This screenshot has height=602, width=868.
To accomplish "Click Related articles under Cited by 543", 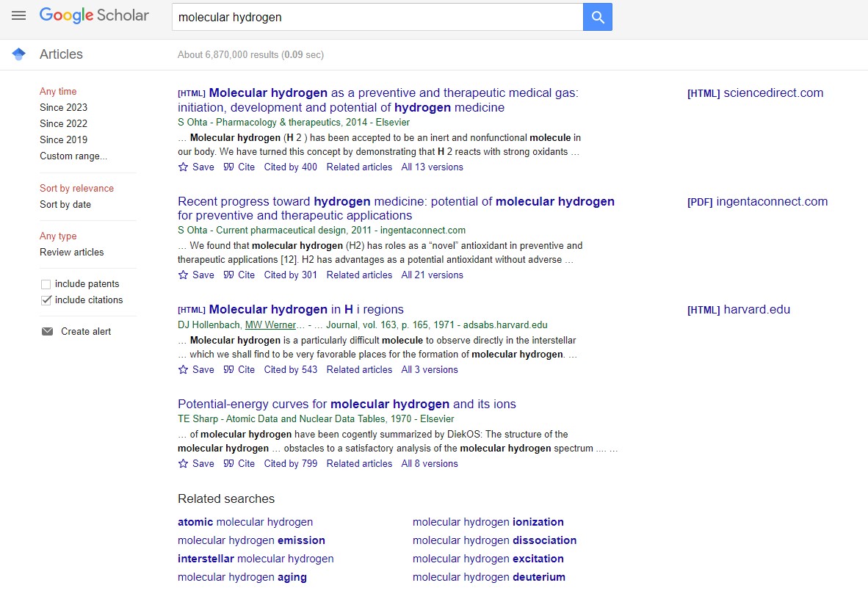I will click(x=359, y=369).
